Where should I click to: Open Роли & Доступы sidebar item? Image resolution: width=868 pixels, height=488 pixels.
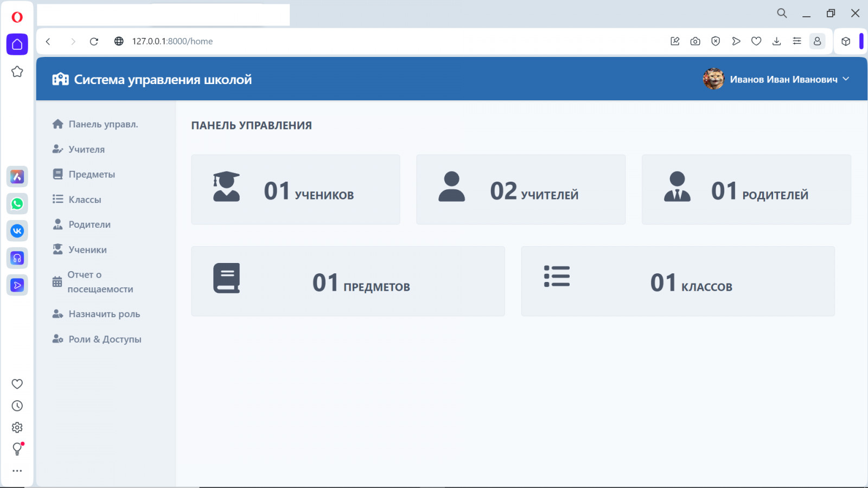point(97,339)
